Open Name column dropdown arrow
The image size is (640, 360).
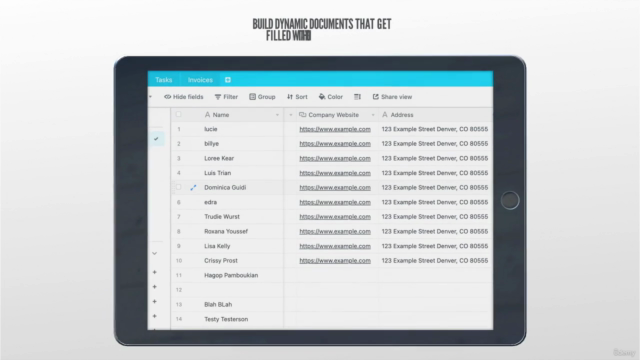(277, 115)
